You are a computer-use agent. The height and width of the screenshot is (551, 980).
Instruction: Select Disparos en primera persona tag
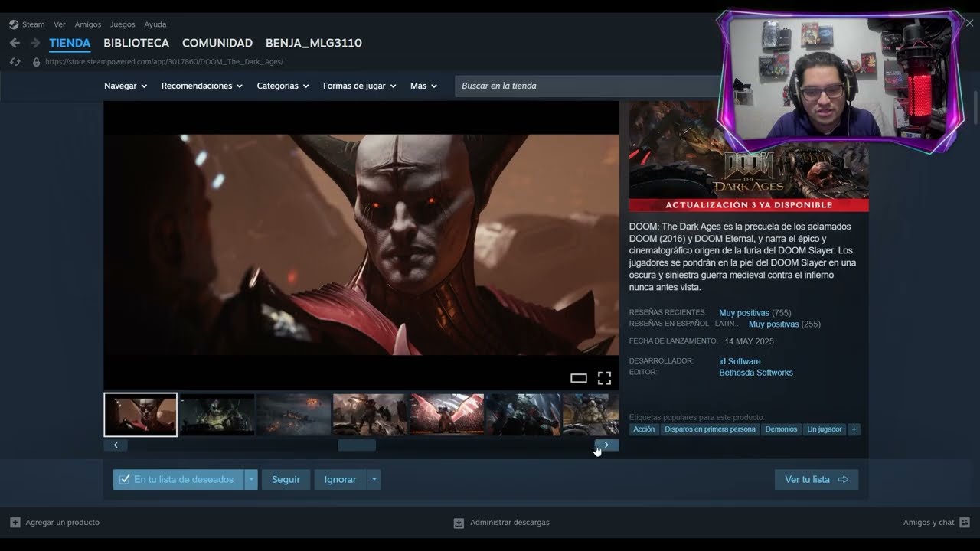(x=710, y=429)
